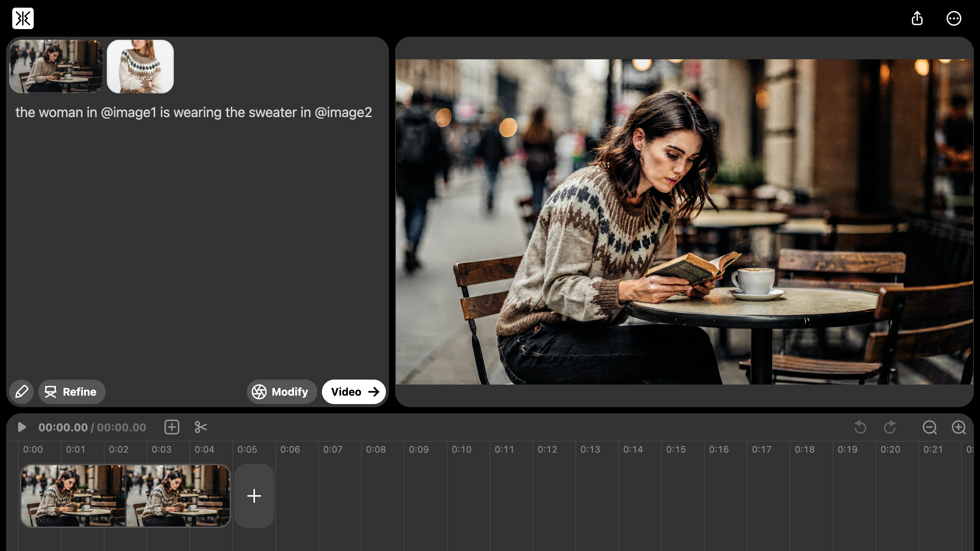Add new clip with plus tile

254,496
